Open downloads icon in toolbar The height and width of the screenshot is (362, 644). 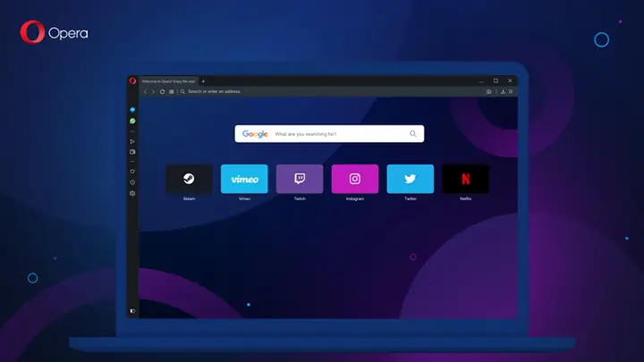pos(503,91)
